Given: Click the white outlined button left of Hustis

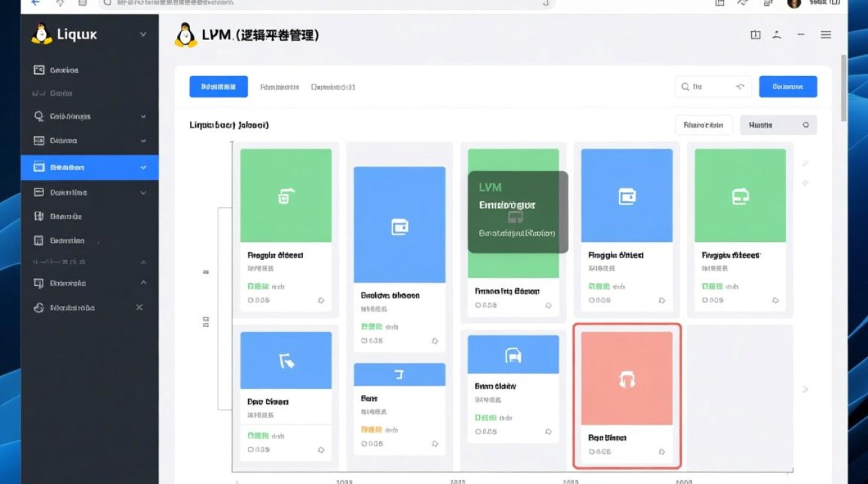Looking at the screenshot, I should pos(703,125).
